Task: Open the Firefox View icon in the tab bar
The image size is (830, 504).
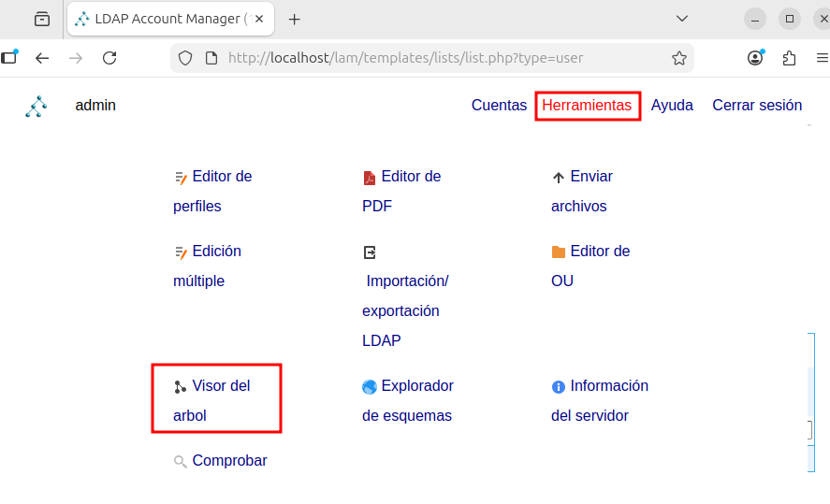Action: point(42,20)
